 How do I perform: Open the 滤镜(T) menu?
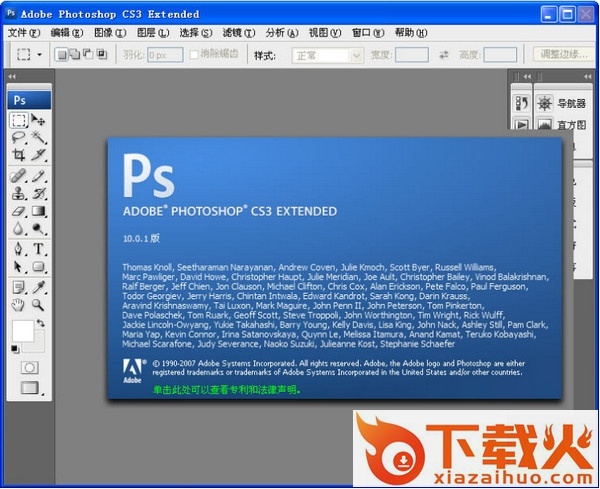coord(239,33)
